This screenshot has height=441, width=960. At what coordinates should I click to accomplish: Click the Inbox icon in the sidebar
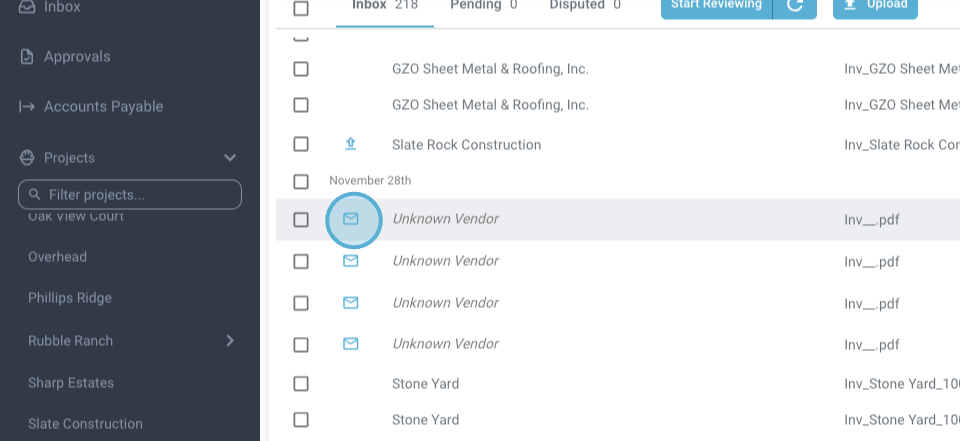tap(27, 8)
